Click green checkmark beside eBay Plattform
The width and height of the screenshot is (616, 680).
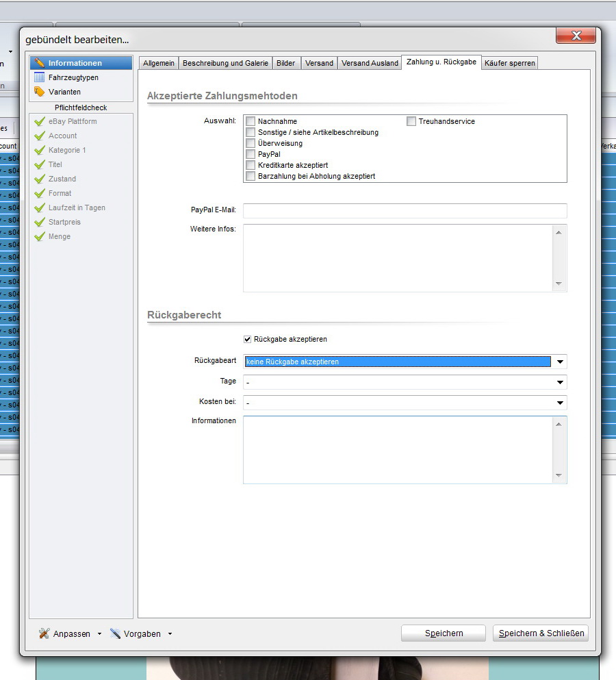pyautogui.click(x=40, y=121)
